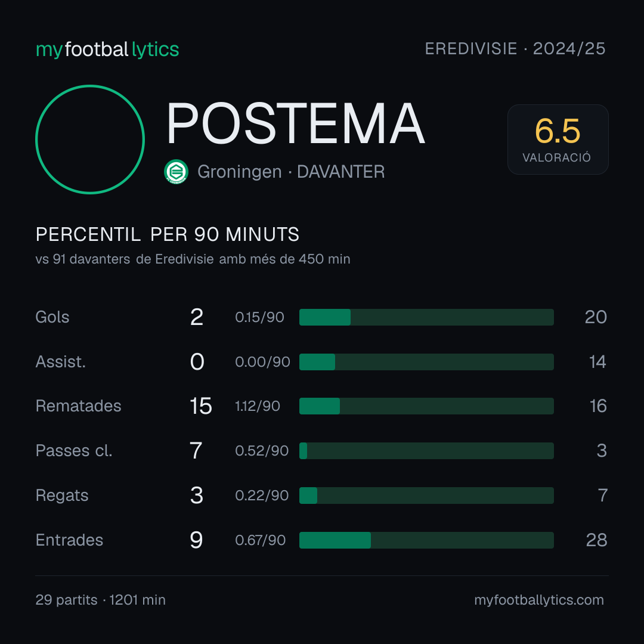This screenshot has width=644, height=644.
Task: Select the 6.5 Valoració rating box
Action: (x=558, y=139)
